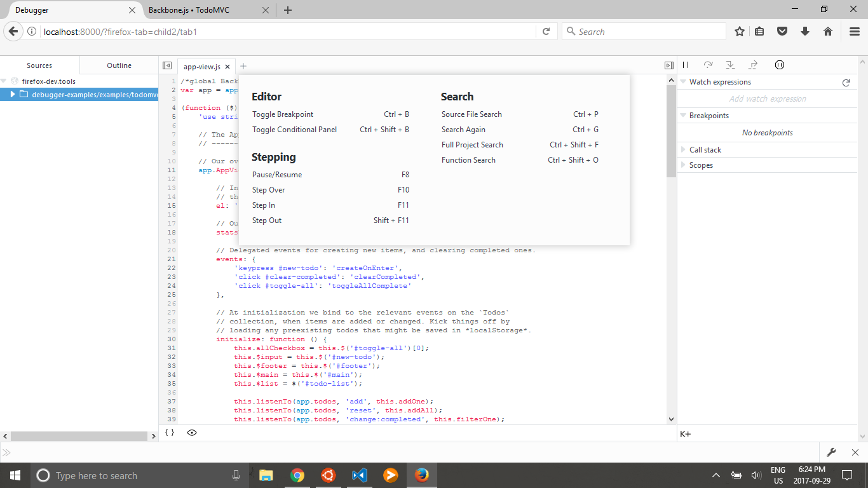Open the downloads arrow icon
868x488 pixels.
[805, 31]
